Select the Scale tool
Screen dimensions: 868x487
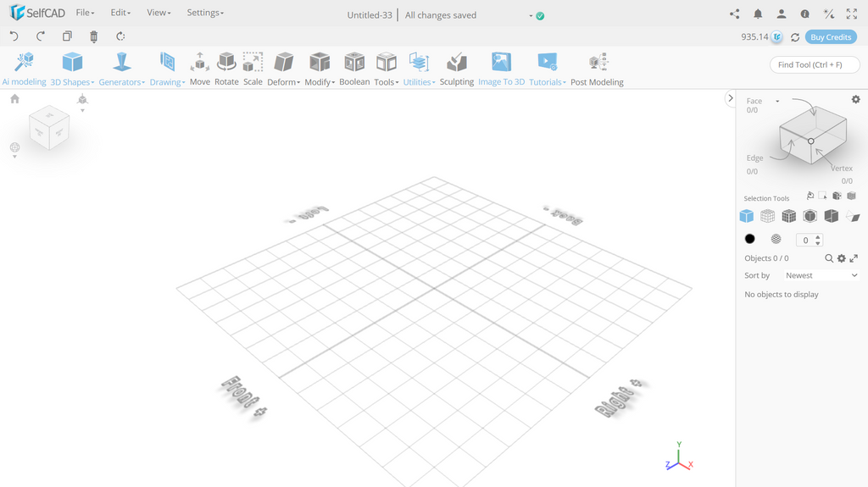[x=253, y=69]
